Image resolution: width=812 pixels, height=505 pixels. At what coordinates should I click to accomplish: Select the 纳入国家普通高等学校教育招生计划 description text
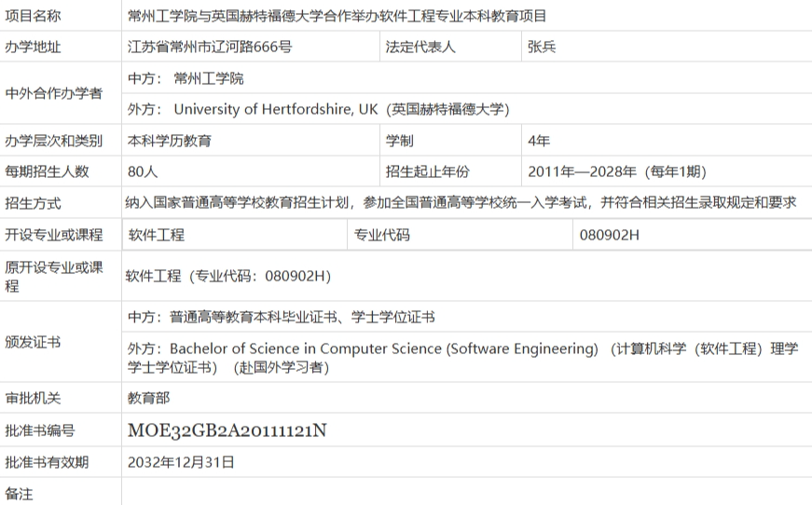tap(461, 202)
